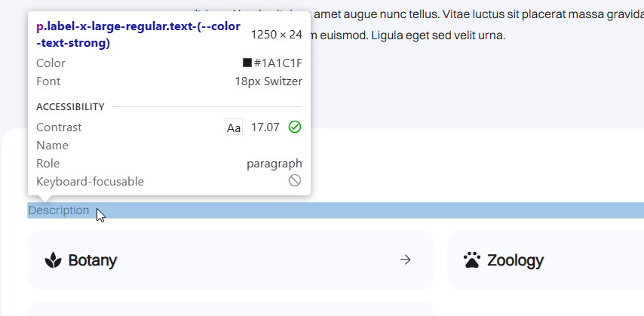Click the #1A1C1F color swatch square
644x316 pixels.
[247, 63]
